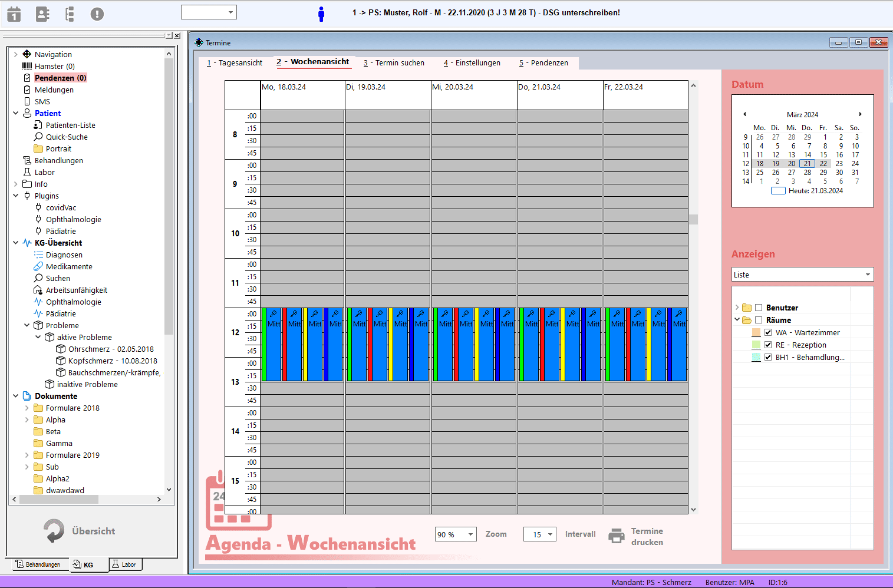The image size is (893, 588).
Task: Click the Mo, 18.03.24 day header
Action: tap(302, 95)
